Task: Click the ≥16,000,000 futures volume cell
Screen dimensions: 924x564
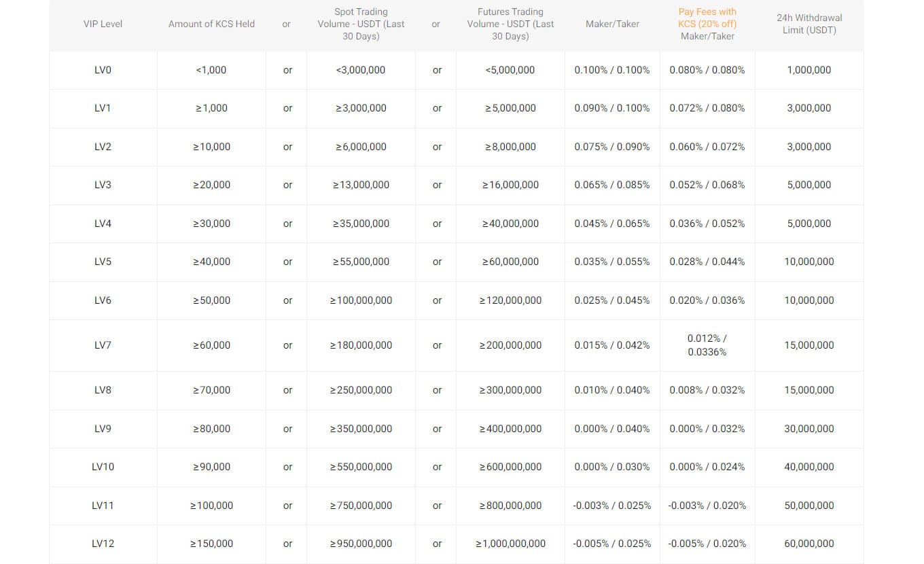Action: [510, 185]
